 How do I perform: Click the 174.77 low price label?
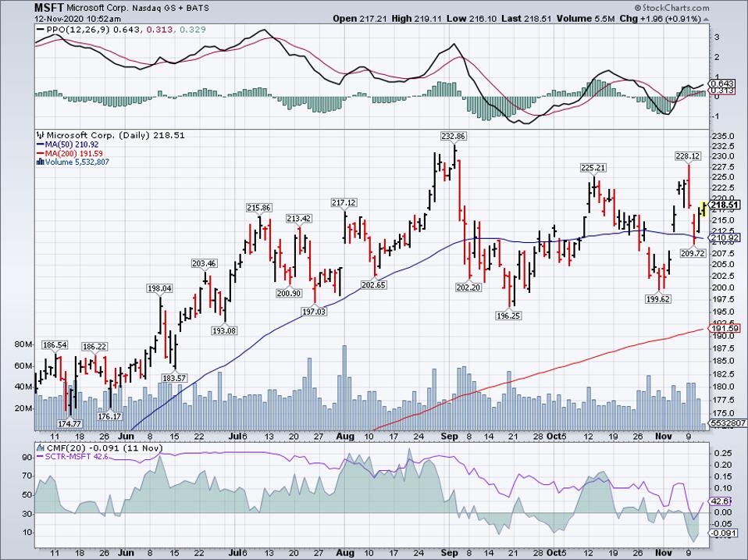pyautogui.click(x=69, y=423)
